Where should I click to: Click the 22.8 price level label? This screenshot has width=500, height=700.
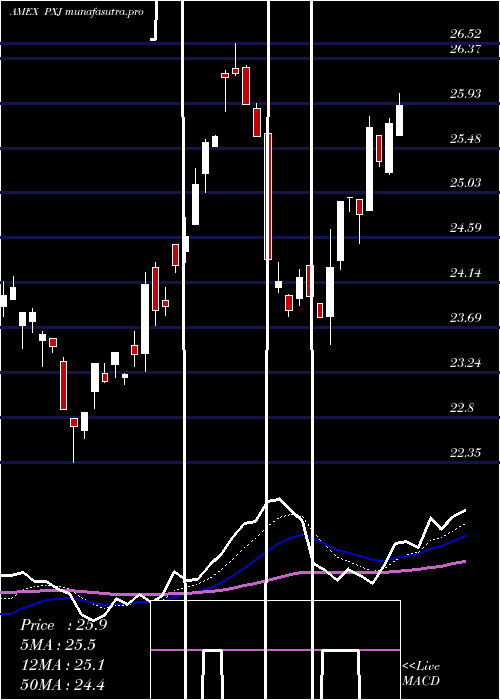tap(462, 408)
